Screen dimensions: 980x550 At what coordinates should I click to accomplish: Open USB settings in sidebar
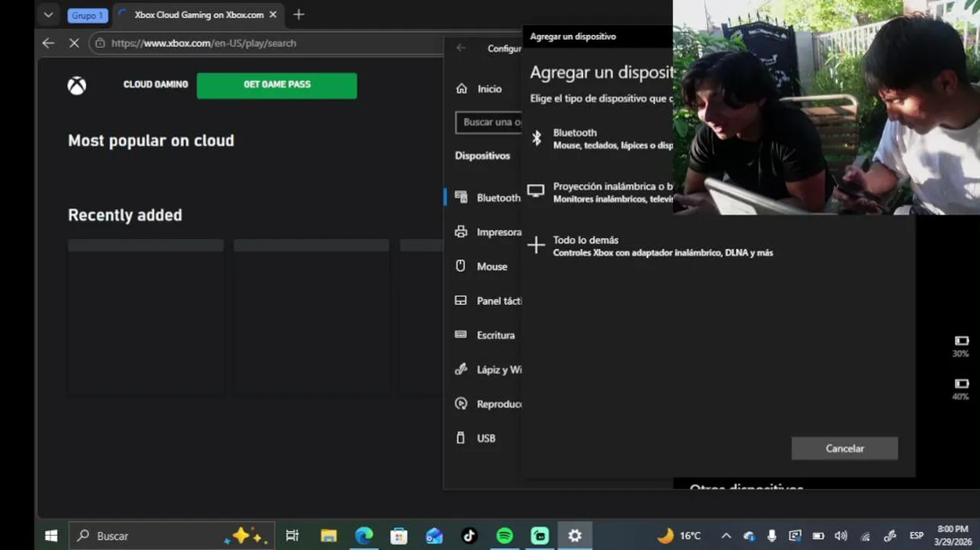coord(475,438)
